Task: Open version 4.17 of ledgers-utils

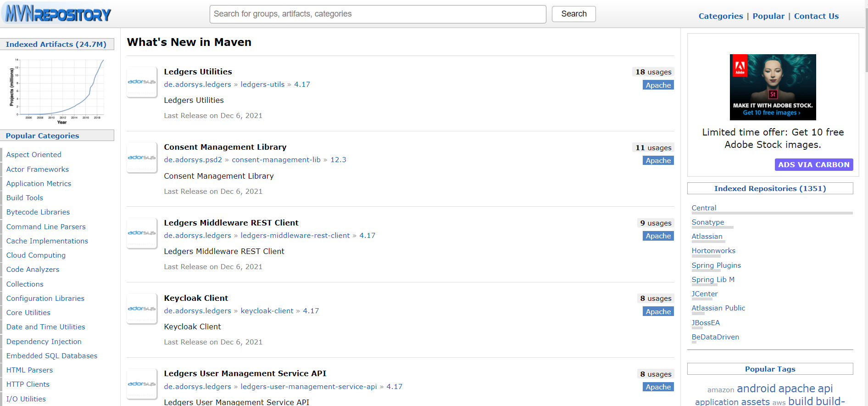Action: [302, 85]
